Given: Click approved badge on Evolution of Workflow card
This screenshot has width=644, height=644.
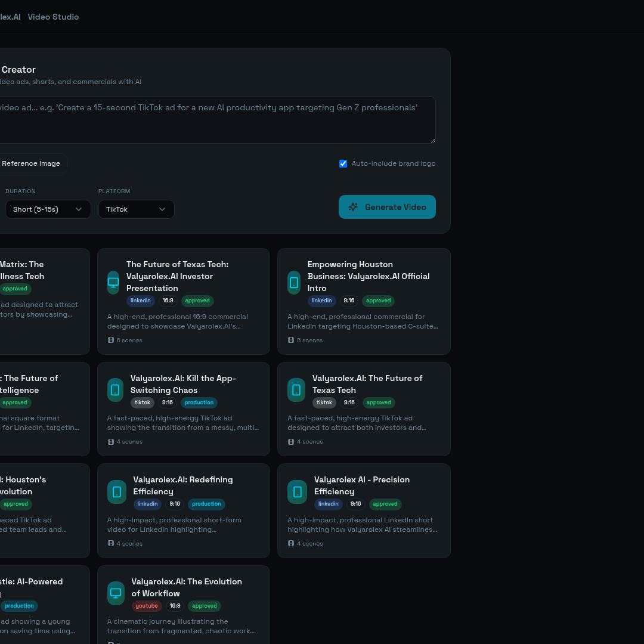Looking at the screenshot, I should [205, 606].
